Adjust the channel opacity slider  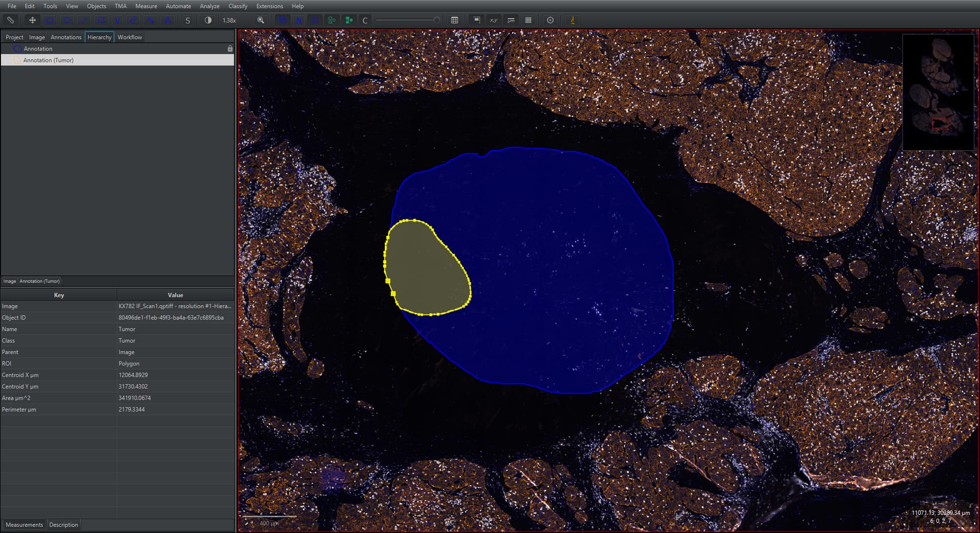click(x=407, y=20)
